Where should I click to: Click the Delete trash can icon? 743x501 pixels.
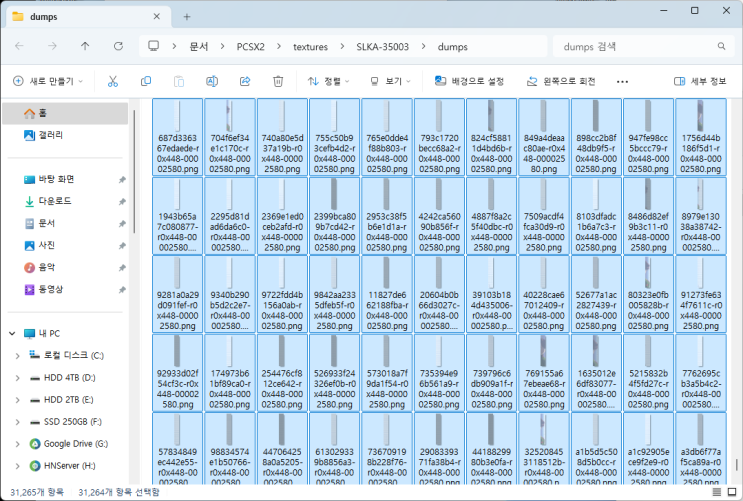[x=278, y=81]
